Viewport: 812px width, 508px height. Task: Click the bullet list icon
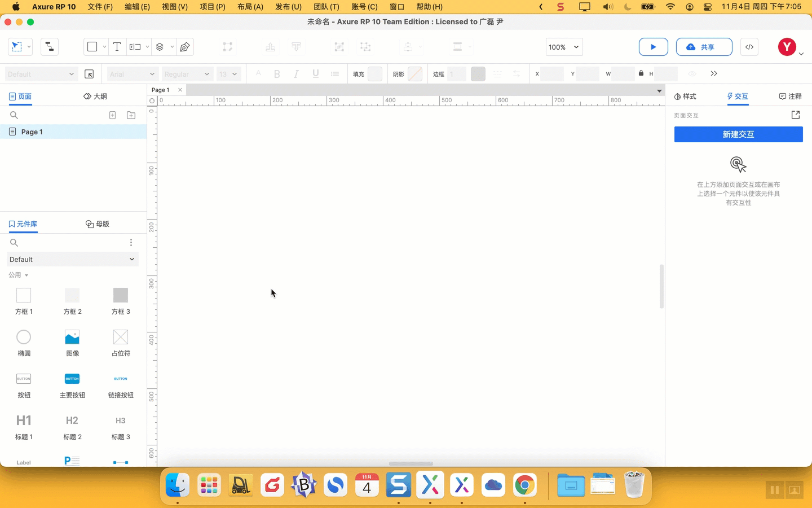pos(335,74)
